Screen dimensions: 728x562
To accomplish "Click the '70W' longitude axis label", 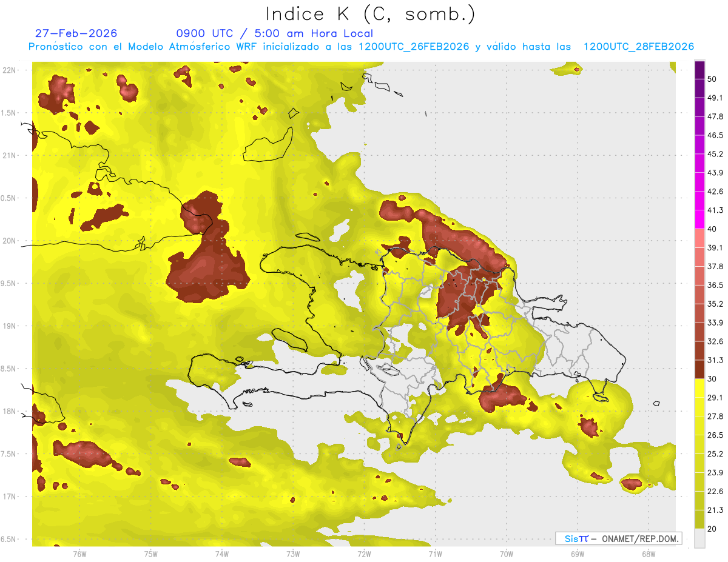I will click(506, 554).
